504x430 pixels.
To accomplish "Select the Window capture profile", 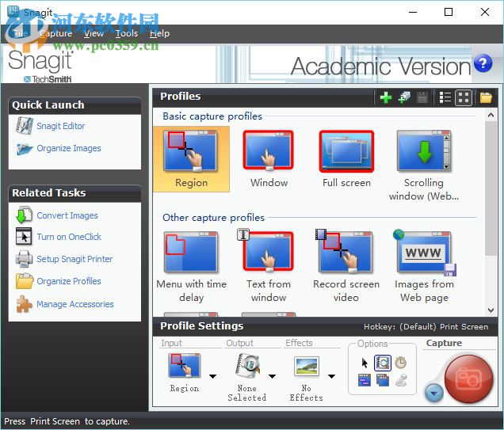I will [x=269, y=159].
